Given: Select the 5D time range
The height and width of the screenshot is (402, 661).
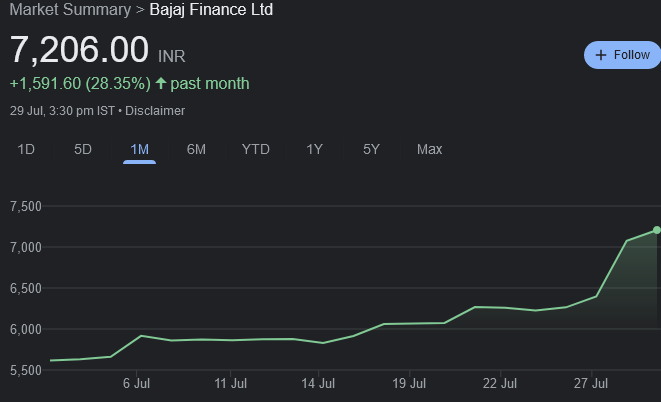Looking at the screenshot, I should tap(83, 149).
